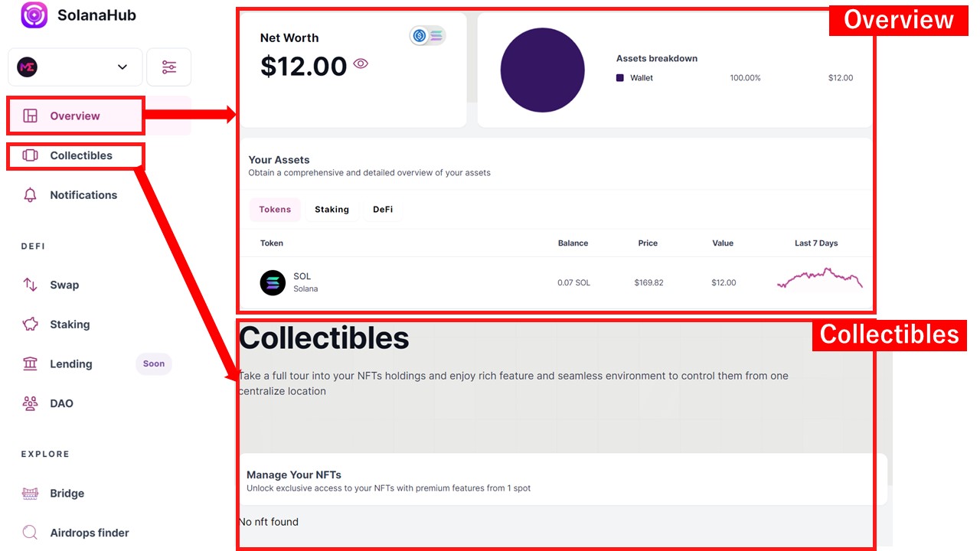Open Notifications via the bell icon

(31, 194)
